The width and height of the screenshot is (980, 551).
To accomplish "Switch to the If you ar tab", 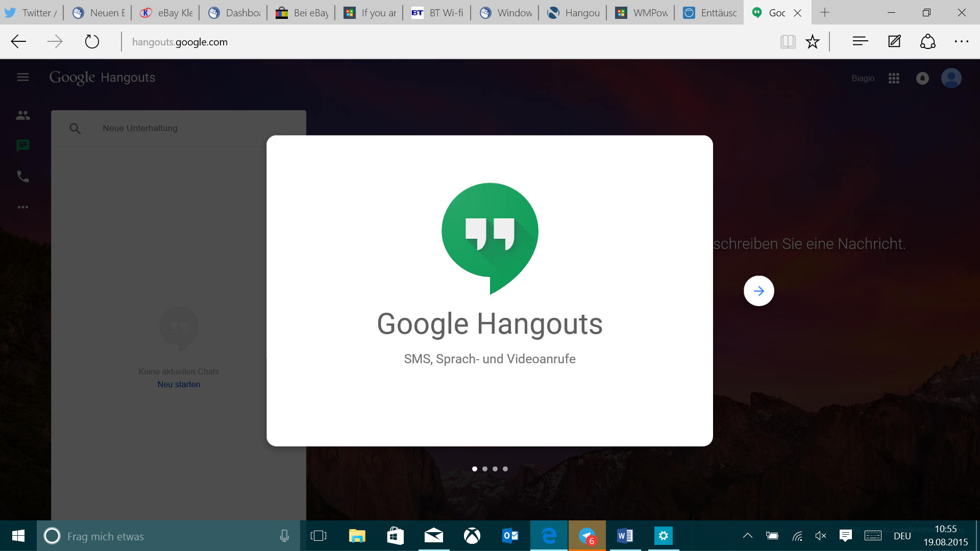I will tap(370, 13).
